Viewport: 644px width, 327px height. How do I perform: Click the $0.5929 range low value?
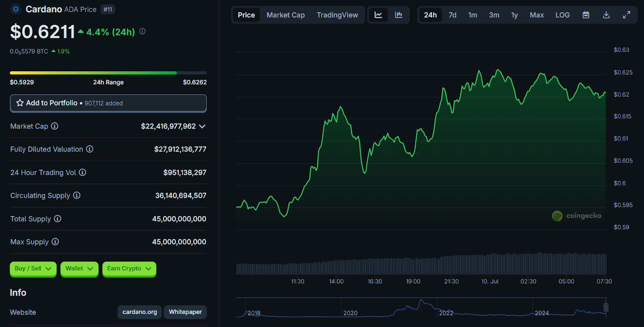tap(22, 82)
